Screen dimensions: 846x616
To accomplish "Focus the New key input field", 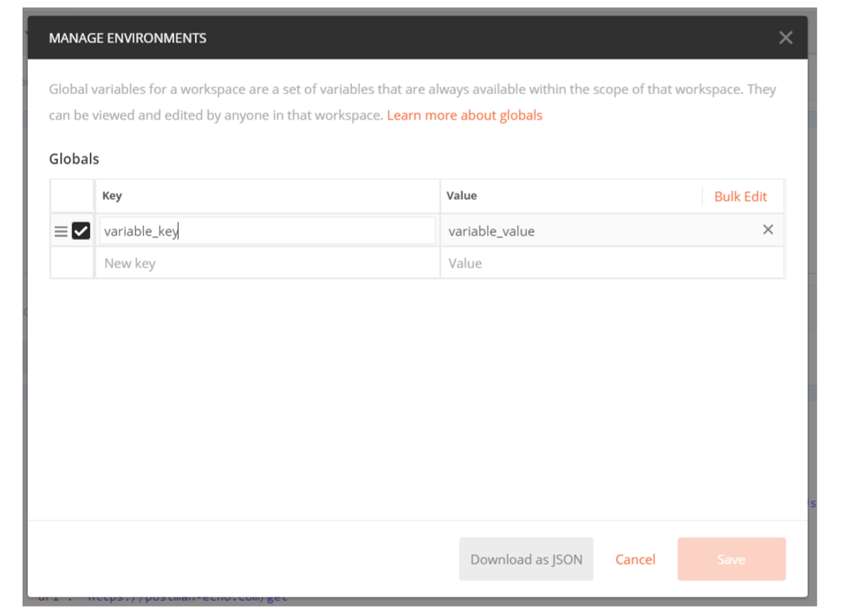I will (x=266, y=263).
